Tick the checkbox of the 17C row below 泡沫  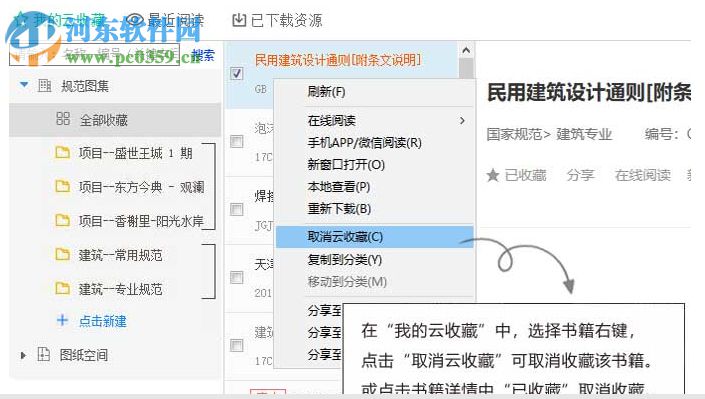236,142
